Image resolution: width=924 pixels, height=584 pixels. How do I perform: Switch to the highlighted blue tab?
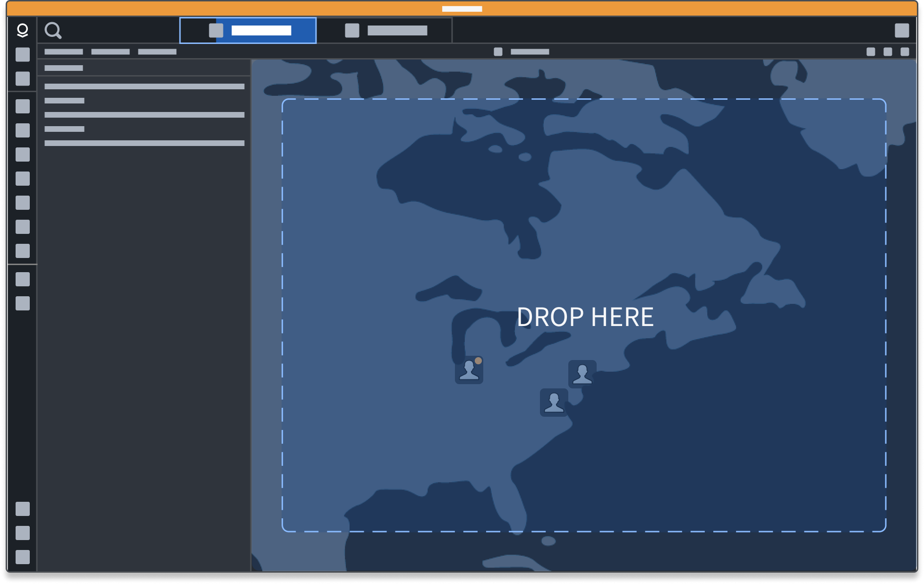pos(248,31)
